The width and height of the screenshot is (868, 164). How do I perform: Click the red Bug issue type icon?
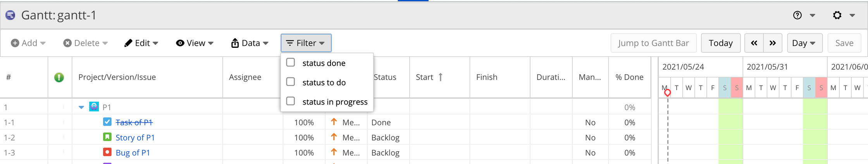tap(107, 152)
